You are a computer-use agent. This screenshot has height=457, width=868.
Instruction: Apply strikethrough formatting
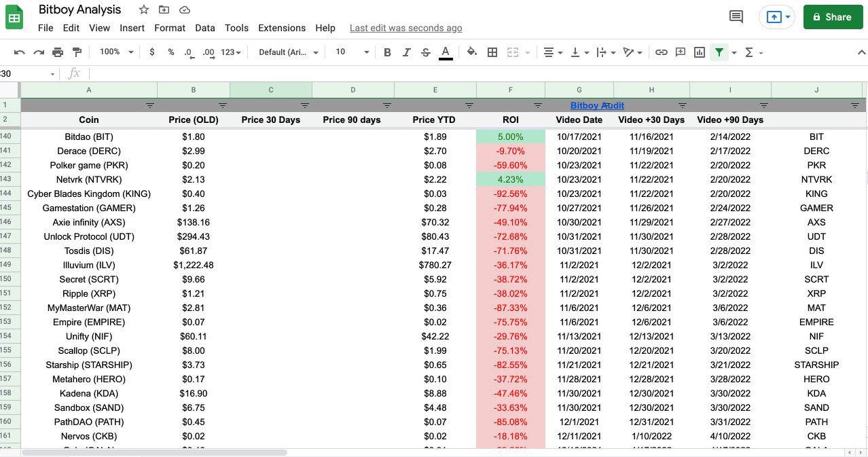(426, 52)
